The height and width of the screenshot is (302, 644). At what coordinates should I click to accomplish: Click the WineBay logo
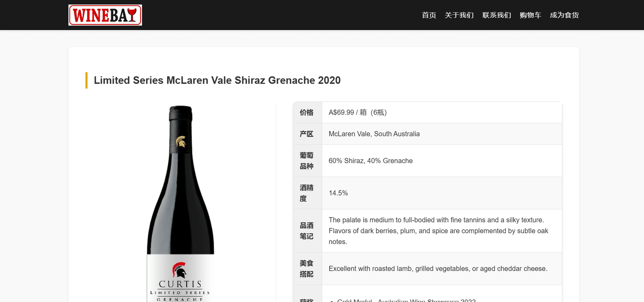tap(105, 15)
